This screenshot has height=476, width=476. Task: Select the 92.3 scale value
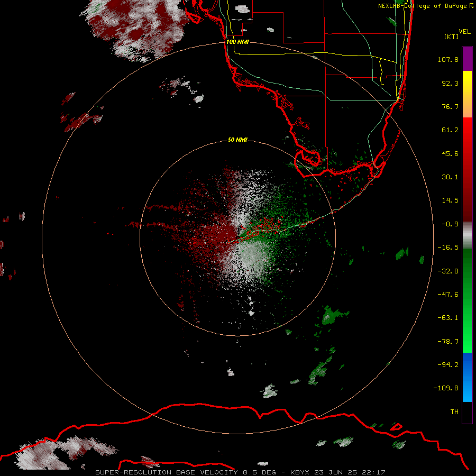click(450, 83)
